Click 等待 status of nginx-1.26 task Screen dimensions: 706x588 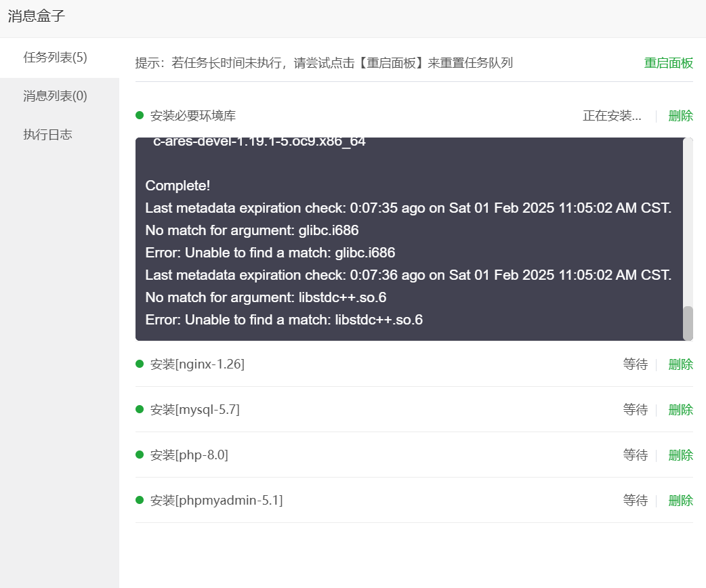[636, 364]
